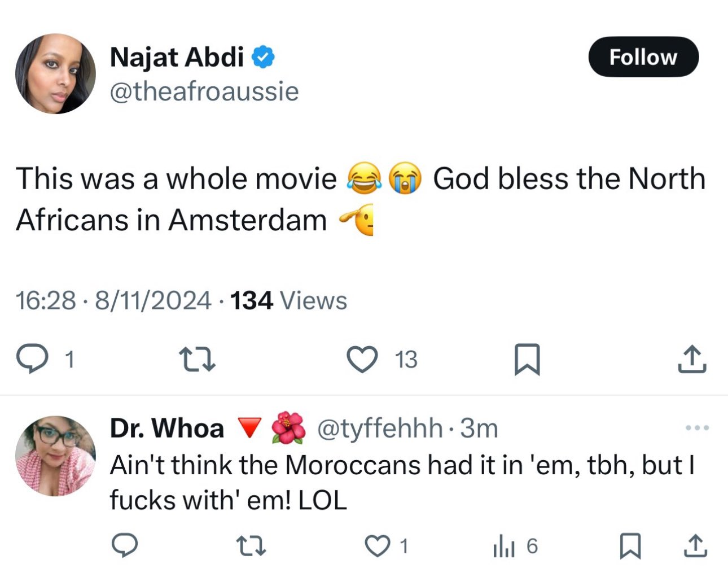
Task: Repost Najat Abdi's tweet
Action: tap(196, 359)
